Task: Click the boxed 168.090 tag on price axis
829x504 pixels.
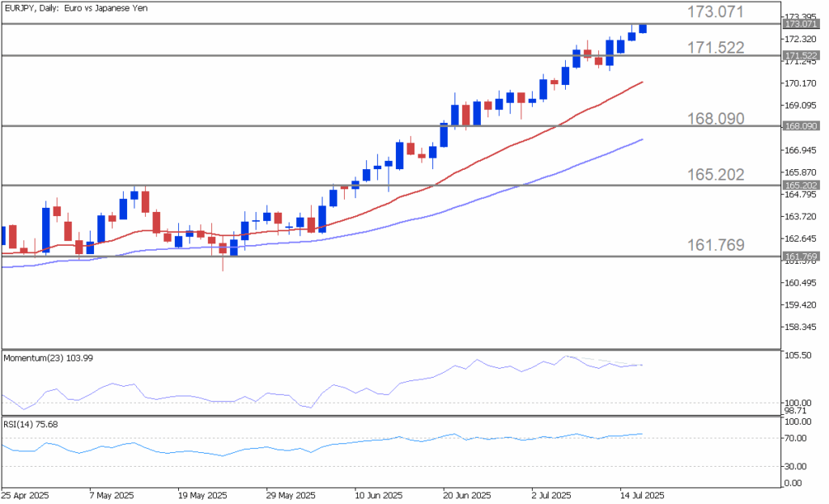Action: pyautogui.click(x=801, y=125)
